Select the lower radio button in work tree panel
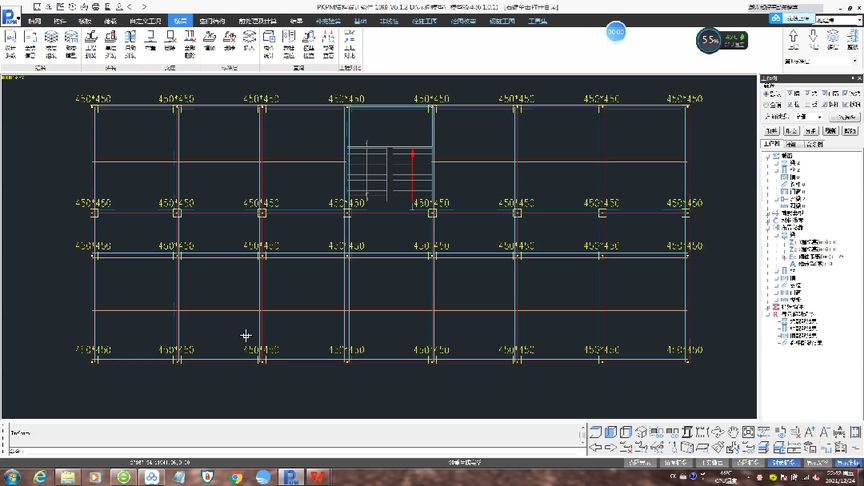 coord(766,104)
